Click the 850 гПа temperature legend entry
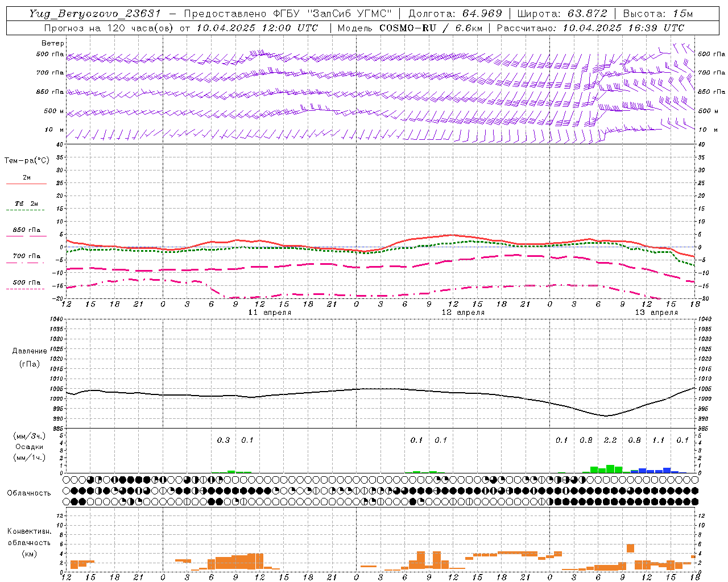This screenshot has width=728, height=582. tap(26, 230)
